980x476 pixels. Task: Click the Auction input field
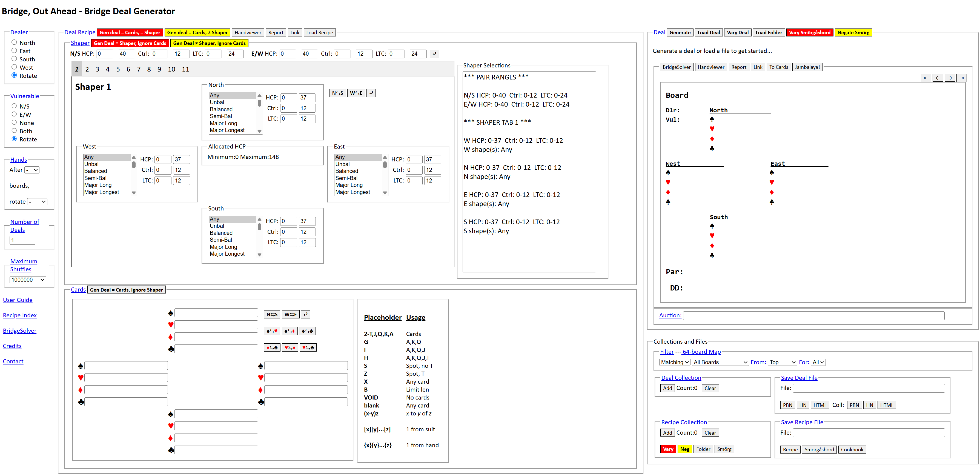[813, 315]
